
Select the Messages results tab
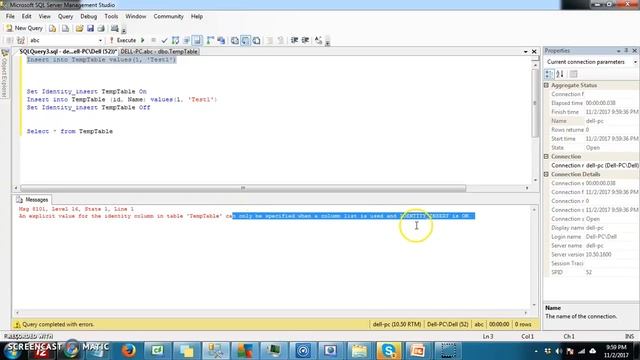click(32, 200)
